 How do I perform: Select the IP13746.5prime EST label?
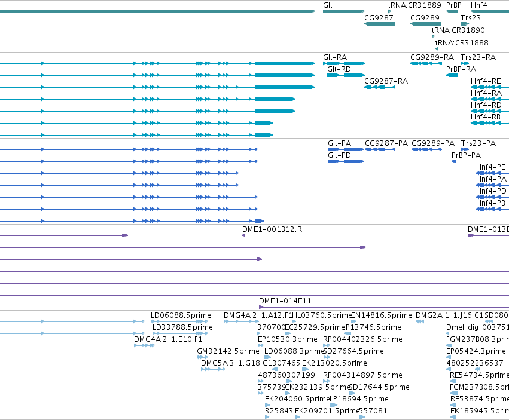tap(373, 327)
